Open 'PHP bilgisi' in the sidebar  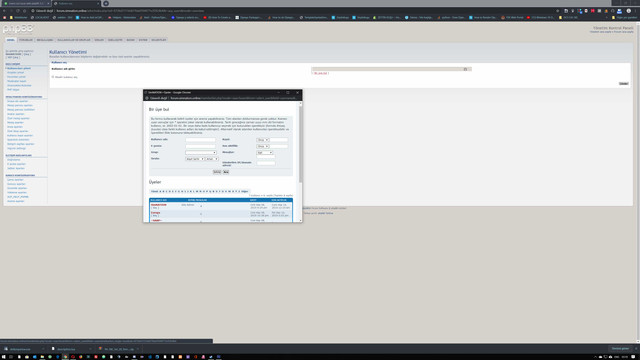(x=13, y=90)
